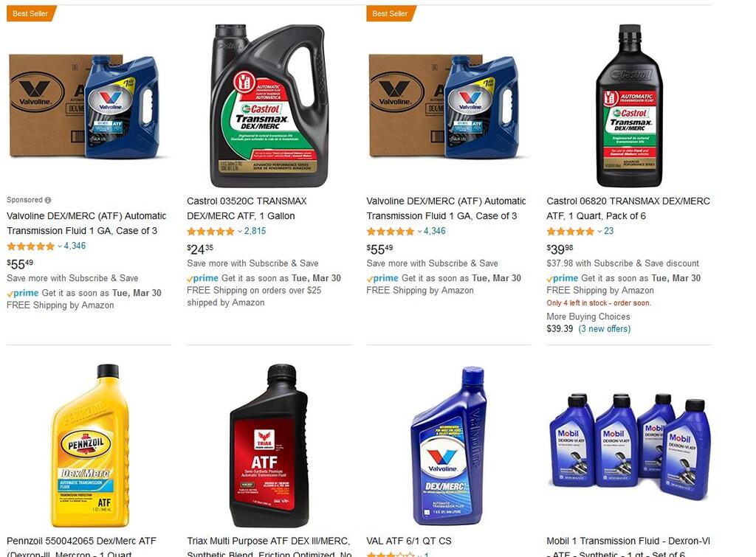Expand rating dropdown arrow beside 2,815
This screenshot has height=557, width=756.
click(240, 232)
